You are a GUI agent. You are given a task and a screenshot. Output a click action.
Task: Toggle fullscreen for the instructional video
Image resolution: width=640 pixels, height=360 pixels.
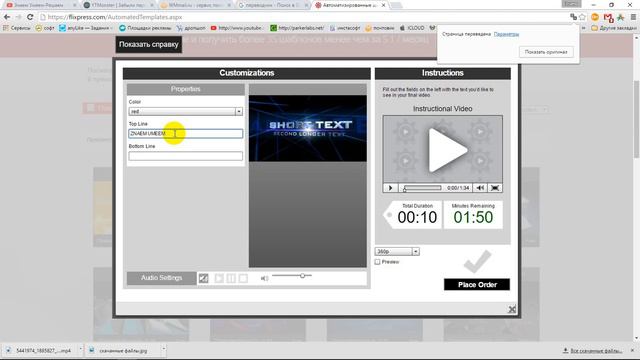495,188
